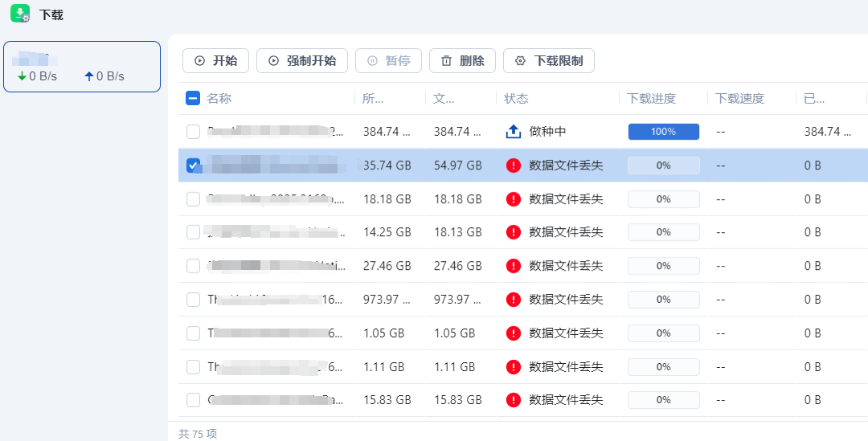Check the 384.74 seeding row checkbox
Viewport: 868px width, 441px height.
tap(193, 132)
